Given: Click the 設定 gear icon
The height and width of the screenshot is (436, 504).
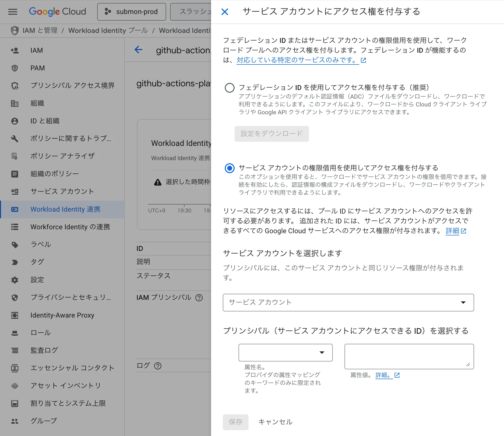Looking at the screenshot, I should (x=15, y=280).
